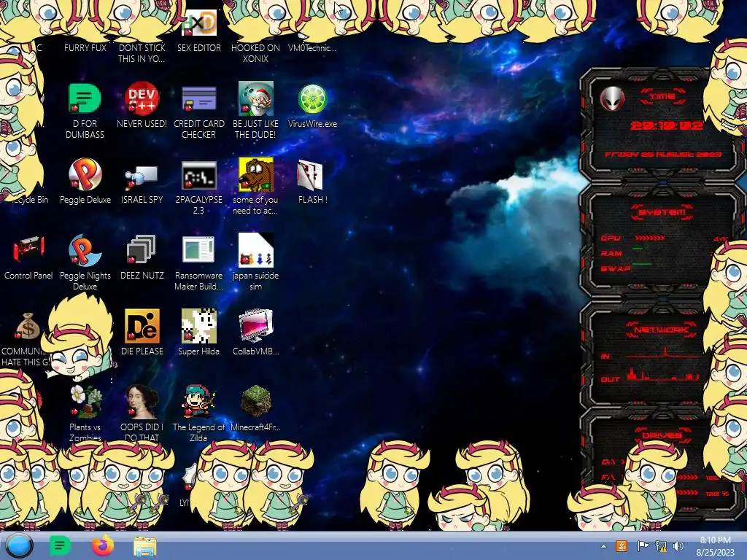The width and height of the screenshot is (747, 560).
Task: Click the CPU usage bar
Action: click(x=650, y=238)
